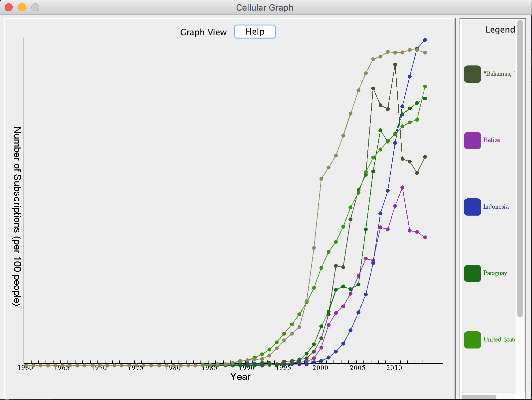Click the Cellular Graph window title

[x=265, y=7]
